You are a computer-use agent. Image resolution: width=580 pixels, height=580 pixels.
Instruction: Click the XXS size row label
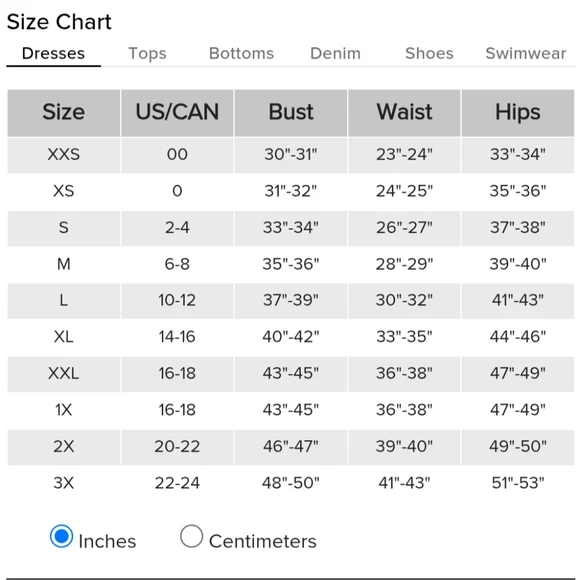point(64,155)
